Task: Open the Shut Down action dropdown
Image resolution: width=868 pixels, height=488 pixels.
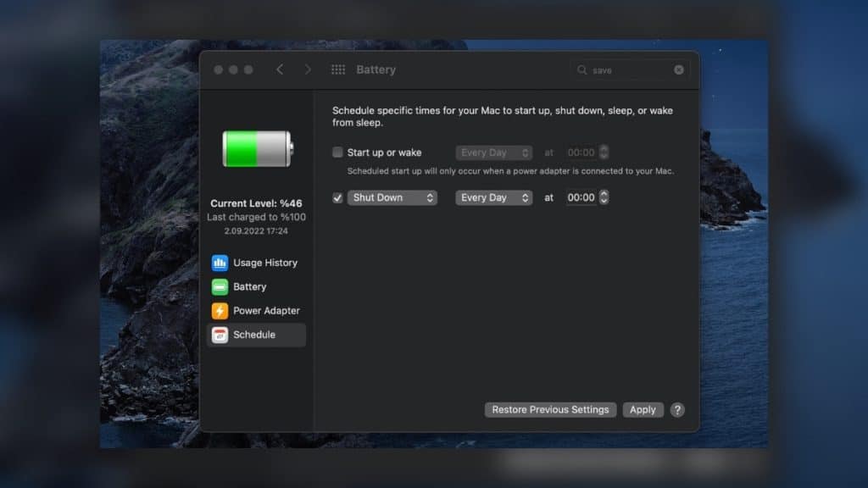Action: click(392, 197)
